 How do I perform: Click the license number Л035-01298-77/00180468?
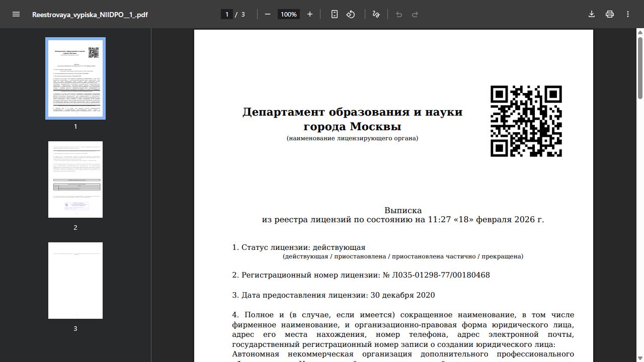[x=441, y=275]
